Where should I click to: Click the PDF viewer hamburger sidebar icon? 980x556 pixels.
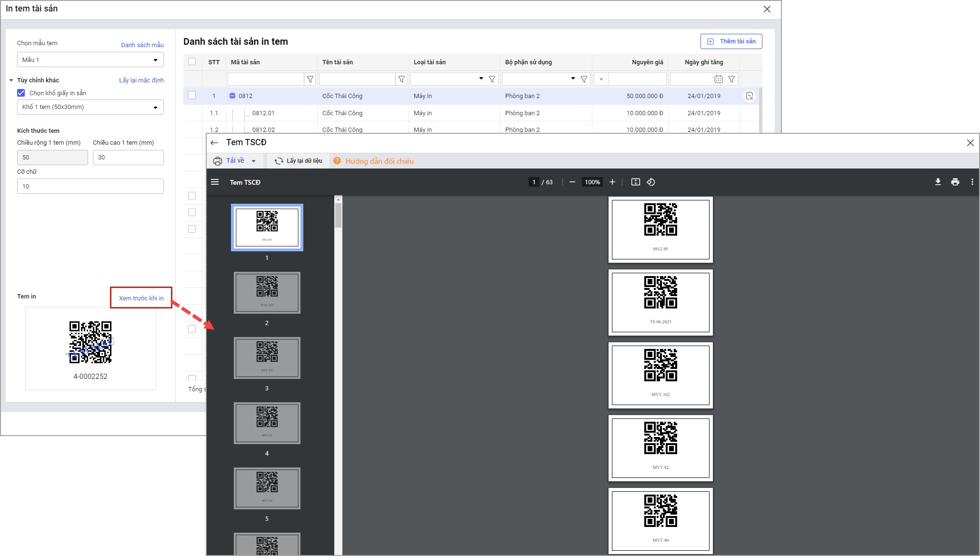[x=215, y=182]
